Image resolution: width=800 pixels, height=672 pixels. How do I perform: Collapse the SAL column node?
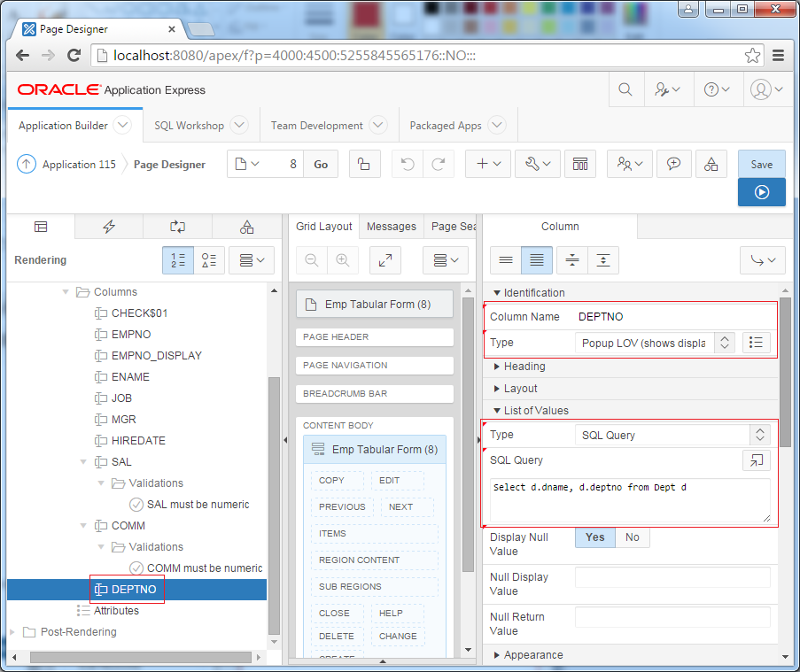click(x=83, y=462)
